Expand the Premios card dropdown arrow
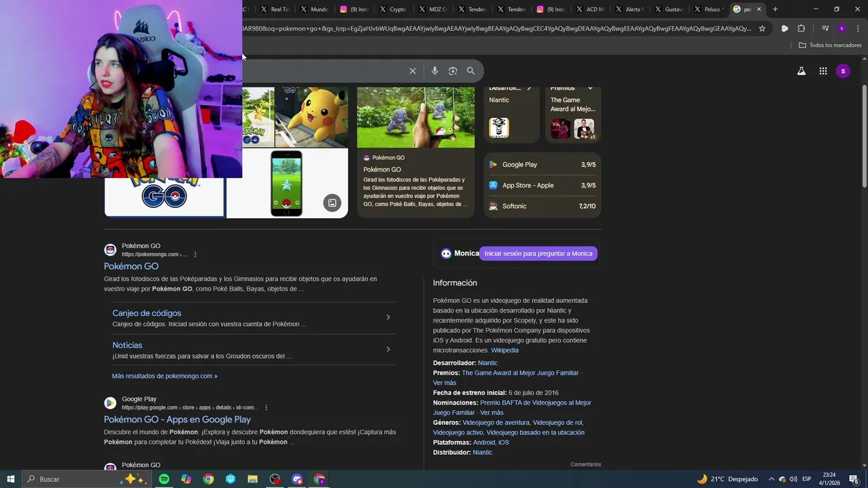 [x=590, y=88]
